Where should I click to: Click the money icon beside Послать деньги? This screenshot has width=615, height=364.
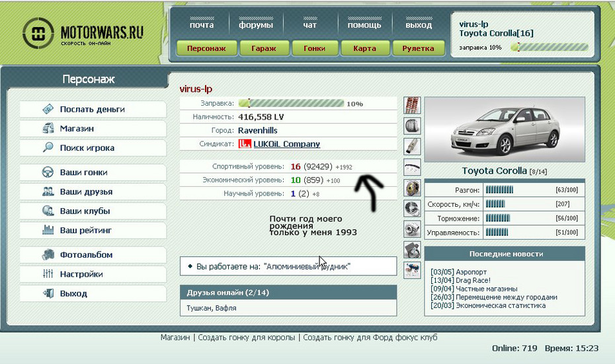pos(48,109)
